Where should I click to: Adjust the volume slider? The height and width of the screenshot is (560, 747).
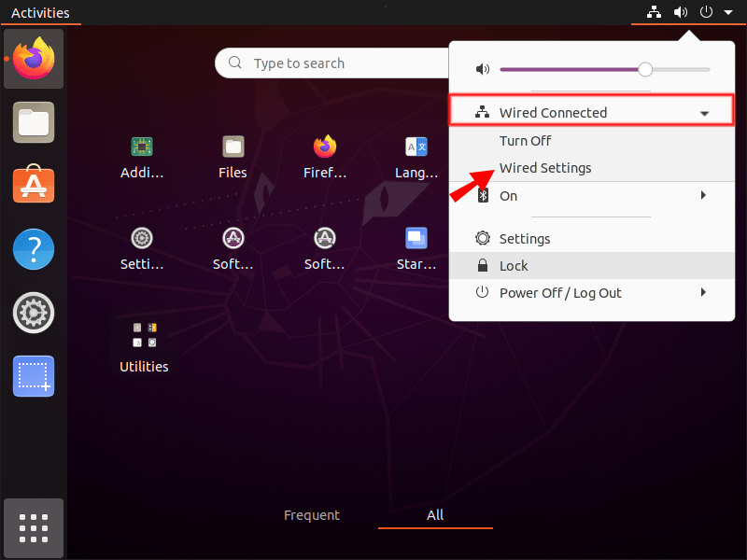644,69
